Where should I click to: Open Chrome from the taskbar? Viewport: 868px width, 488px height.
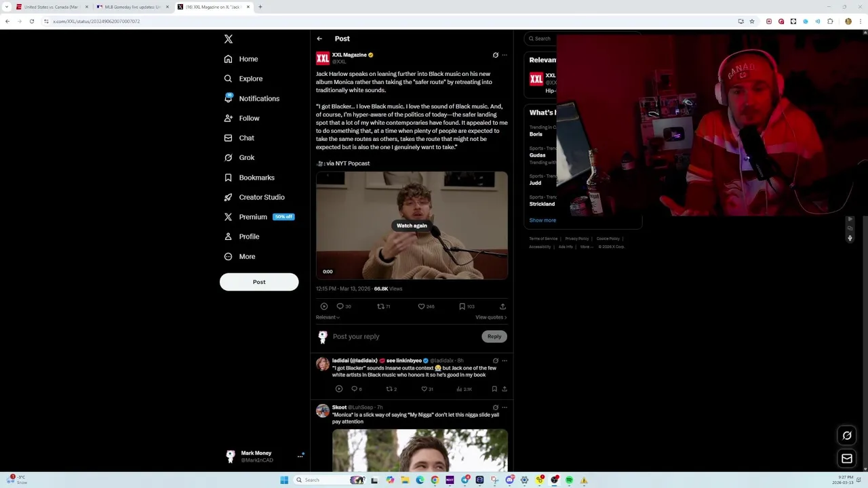[x=435, y=480]
